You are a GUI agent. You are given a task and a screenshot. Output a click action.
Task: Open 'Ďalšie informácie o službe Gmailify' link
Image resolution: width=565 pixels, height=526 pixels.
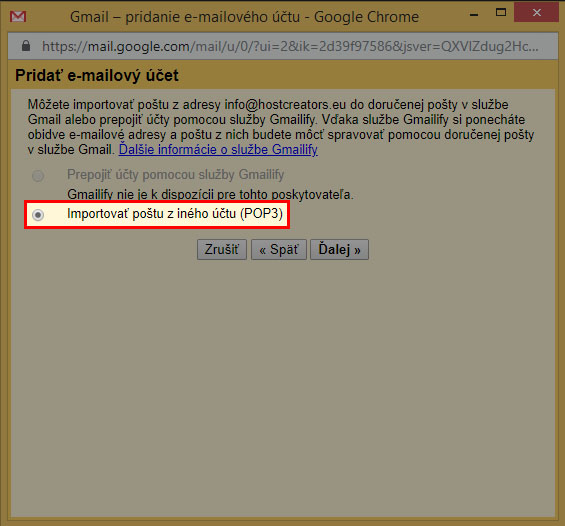click(218, 150)
